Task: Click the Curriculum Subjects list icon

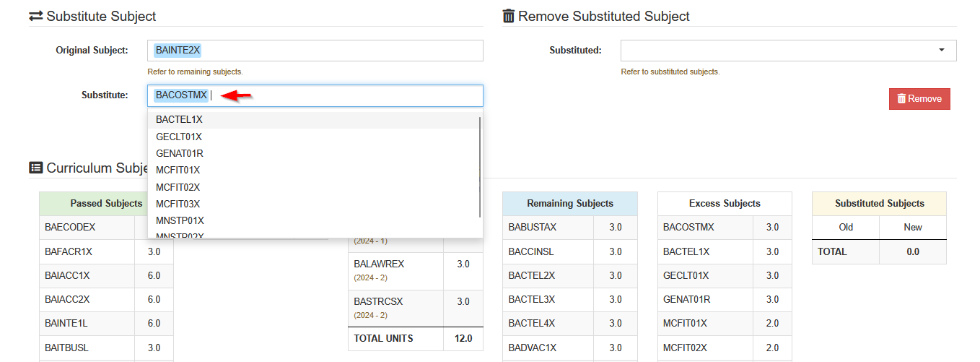Action: (35, 168)
